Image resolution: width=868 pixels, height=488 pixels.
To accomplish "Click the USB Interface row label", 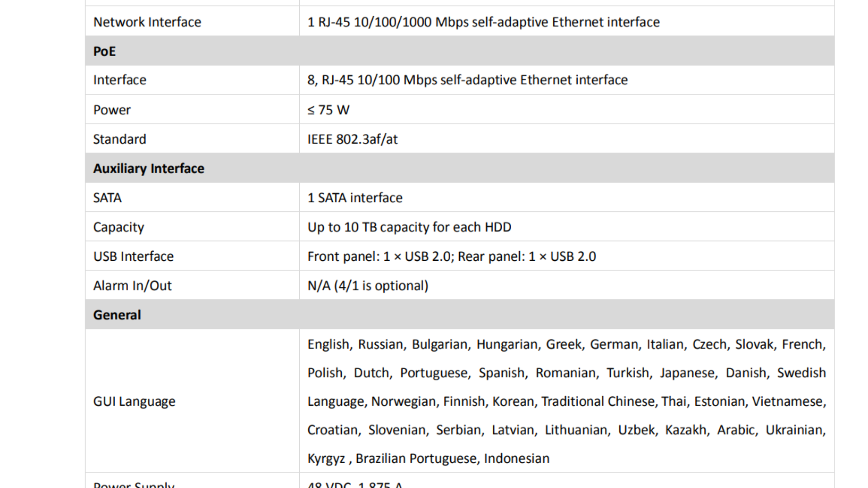I will click(133, 256).
